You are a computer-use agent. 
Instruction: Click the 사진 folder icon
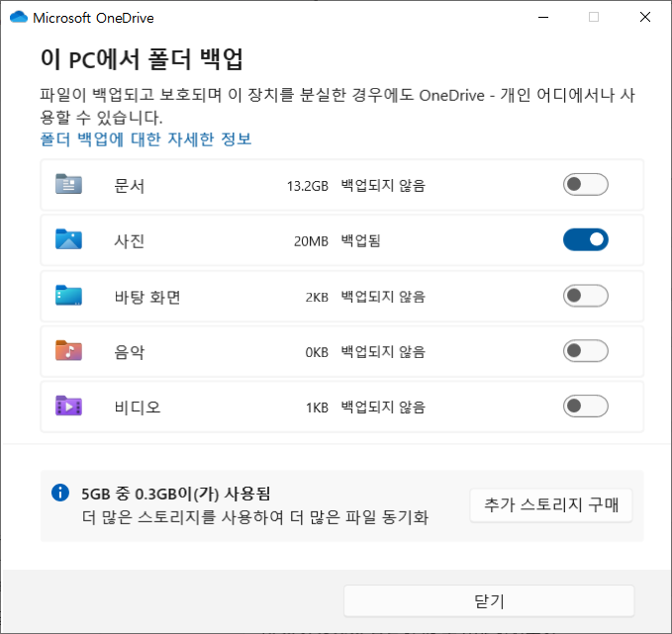coord(68,239)
